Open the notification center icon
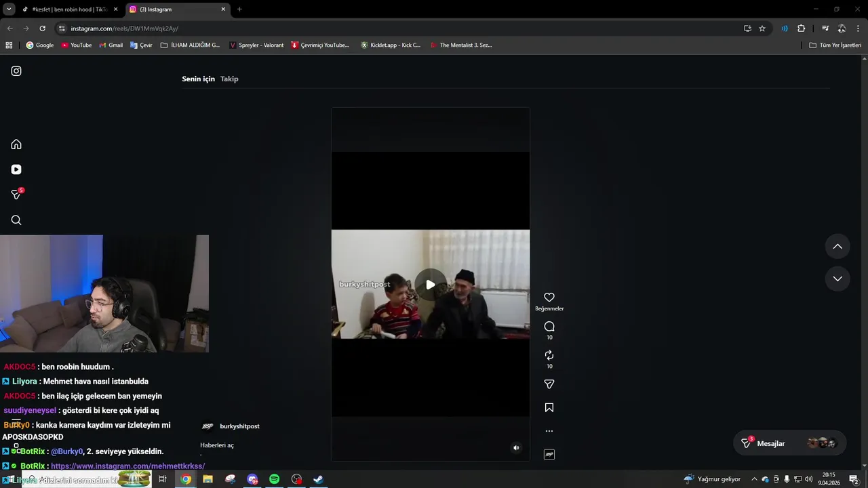 pos(854,479)
